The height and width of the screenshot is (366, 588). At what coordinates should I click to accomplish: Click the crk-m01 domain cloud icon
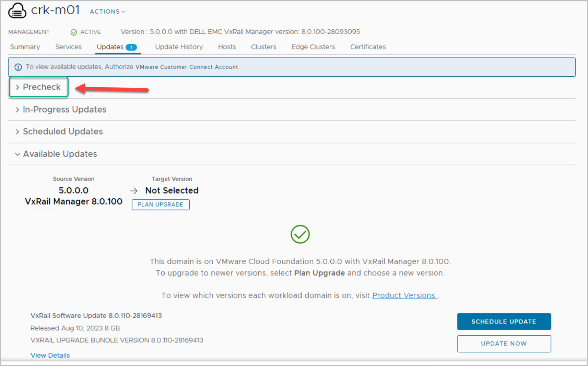17,10
